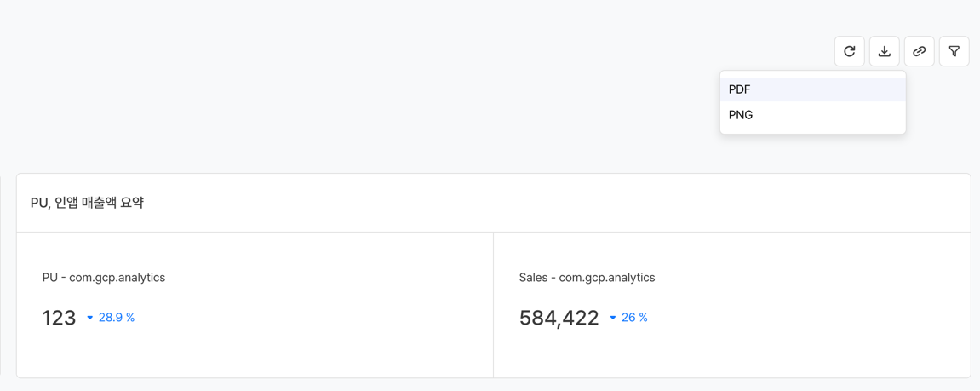Image resolution: width=980 pixels, height=391 pixels.
Task: Click the Sales value 584,422
Action: point(559,318)
